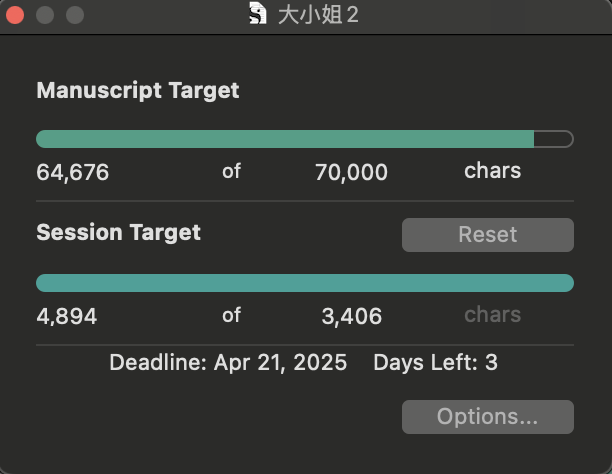Image resolution: width=612 pixels, height=474 pixels.
Task: Click the Manuscript Target heading
Action: click(137, 91)
